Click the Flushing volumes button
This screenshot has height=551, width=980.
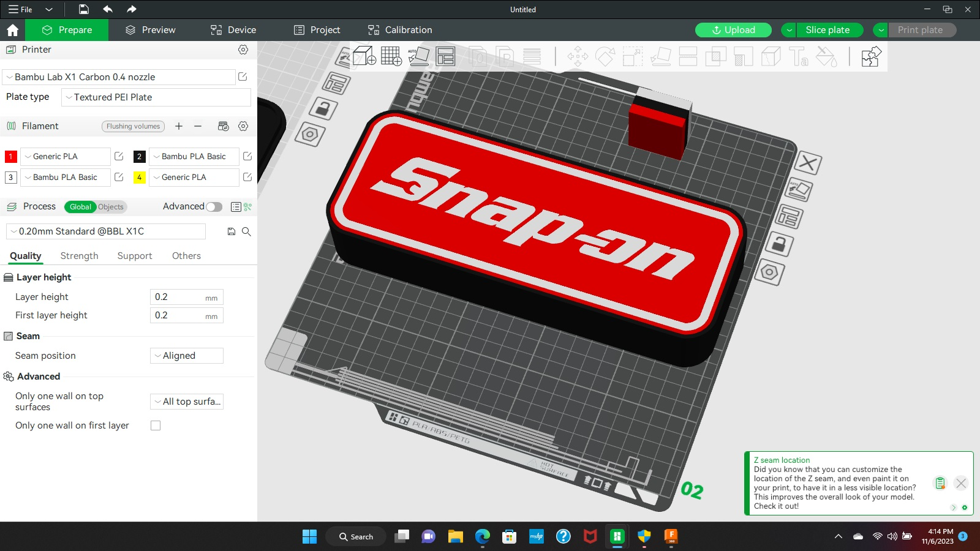(133, 126)
